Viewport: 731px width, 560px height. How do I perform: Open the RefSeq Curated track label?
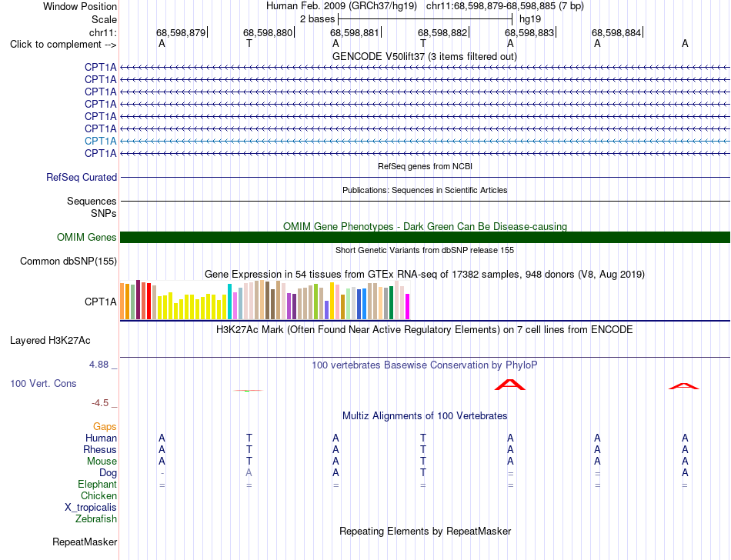click(82, 177)
